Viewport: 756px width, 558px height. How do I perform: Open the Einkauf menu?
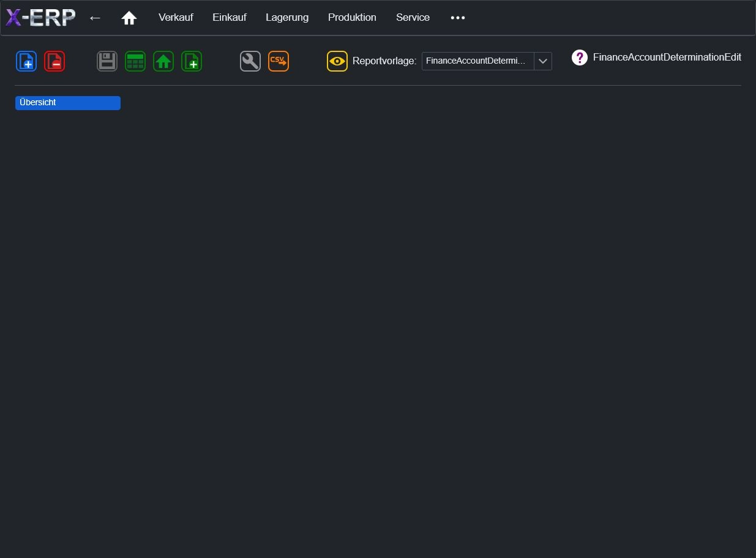(230, 17)
